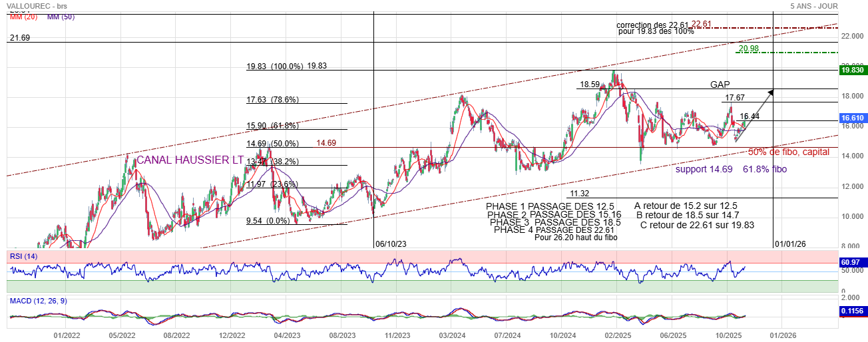
Task: Click the green 20.98 target label
Action: pos(748,49)
